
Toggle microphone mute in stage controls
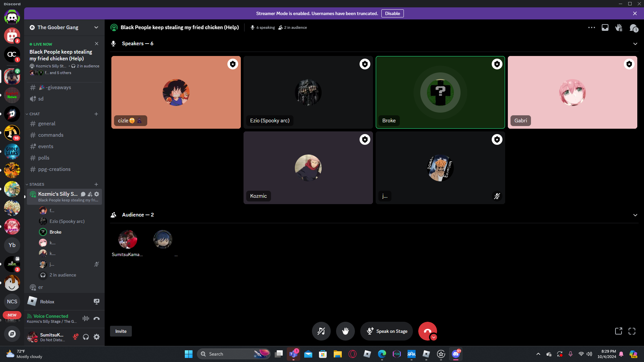click(321, 331)
